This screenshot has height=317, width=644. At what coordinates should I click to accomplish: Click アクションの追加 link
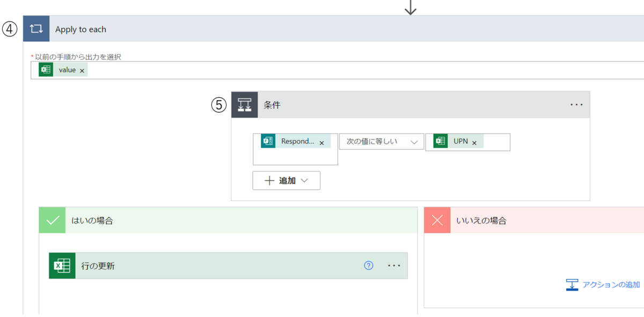pos(611,285)
